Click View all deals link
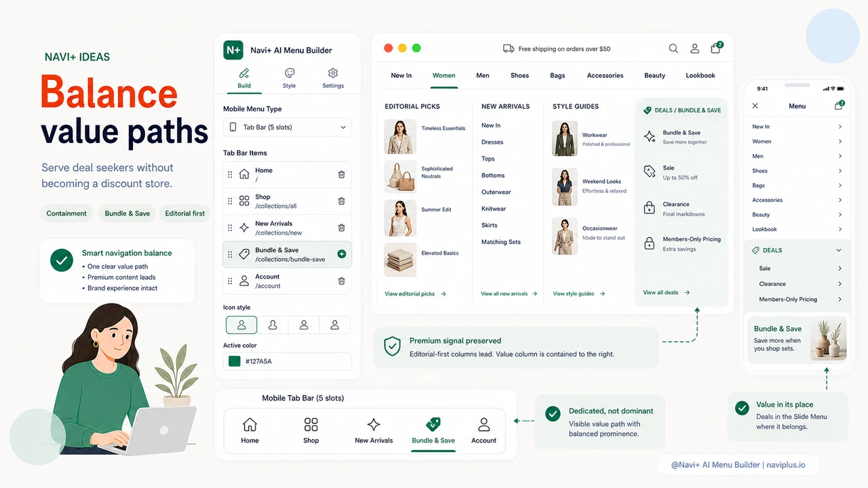 [x=667, y=293]
